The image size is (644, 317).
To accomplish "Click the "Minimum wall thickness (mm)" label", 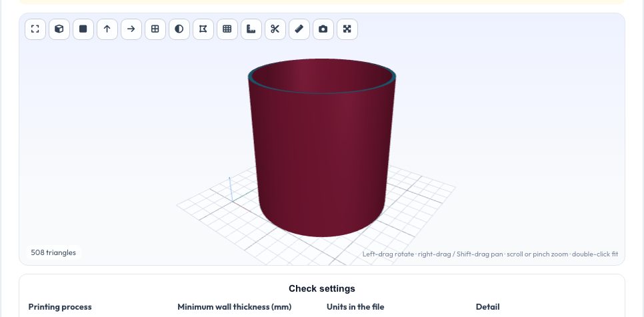I will [x=235, y=307].
